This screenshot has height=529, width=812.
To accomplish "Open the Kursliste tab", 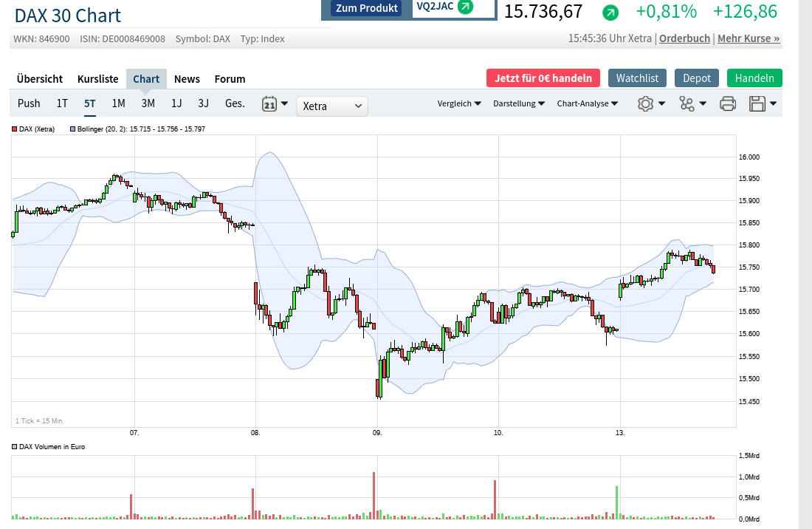I will point(98,79).
